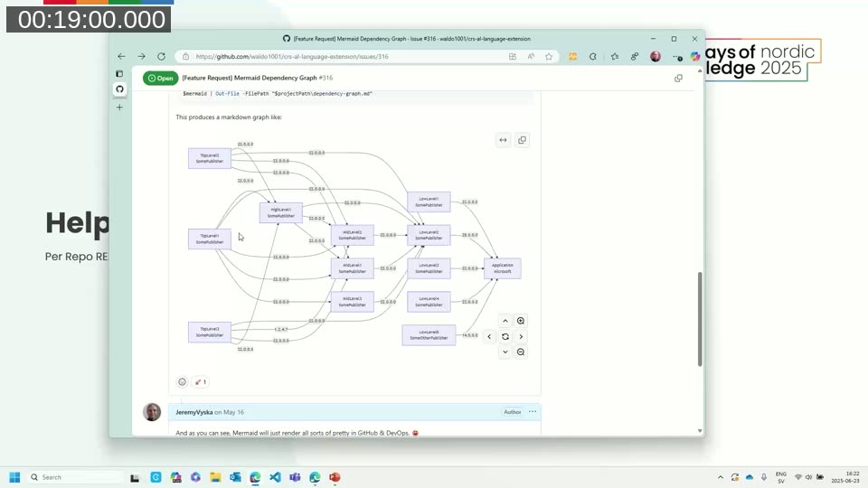
Task: Toggle read aloud icon in the address bar
Action: [531, 56]
